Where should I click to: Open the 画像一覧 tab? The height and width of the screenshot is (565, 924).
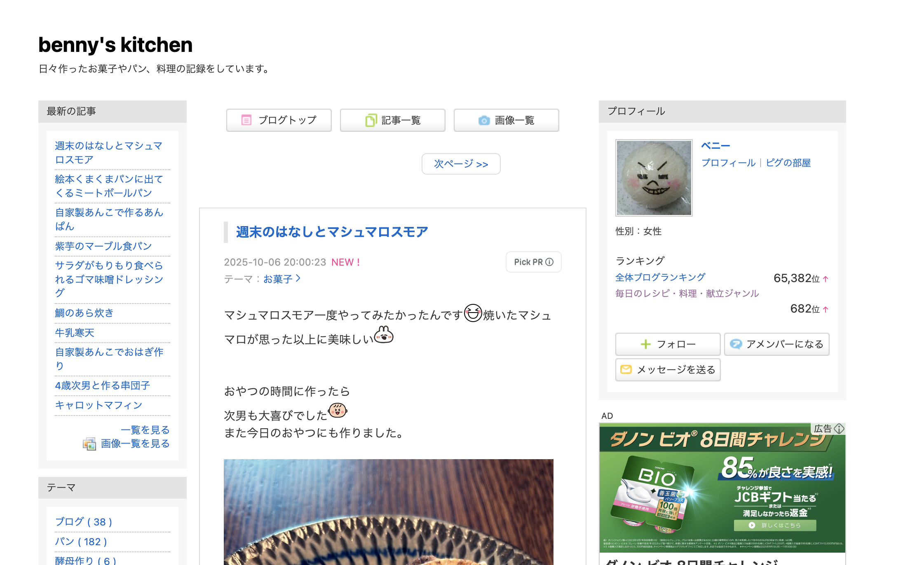[x=506, y=120]
